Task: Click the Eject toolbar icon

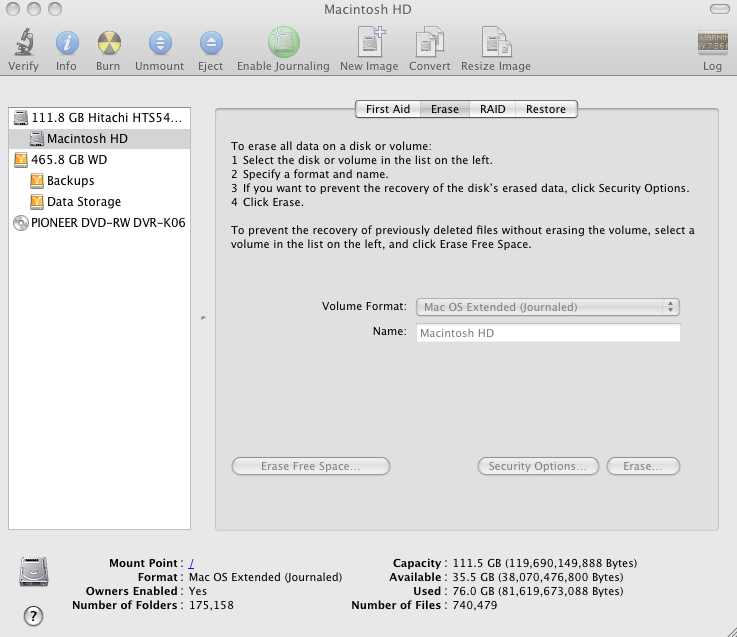Action: [211, 43]
